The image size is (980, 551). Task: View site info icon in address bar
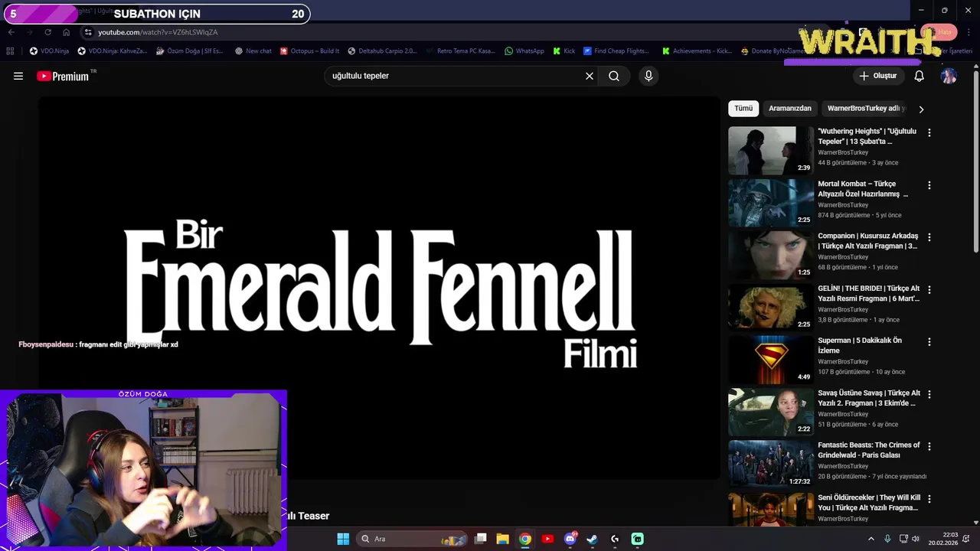[x=88, y=32]
